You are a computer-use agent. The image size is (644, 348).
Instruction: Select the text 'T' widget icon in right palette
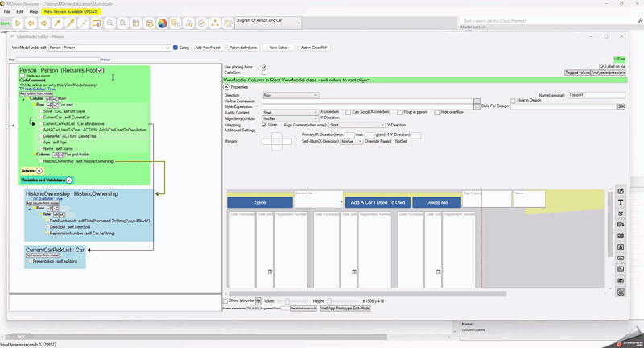click(621, 202)
